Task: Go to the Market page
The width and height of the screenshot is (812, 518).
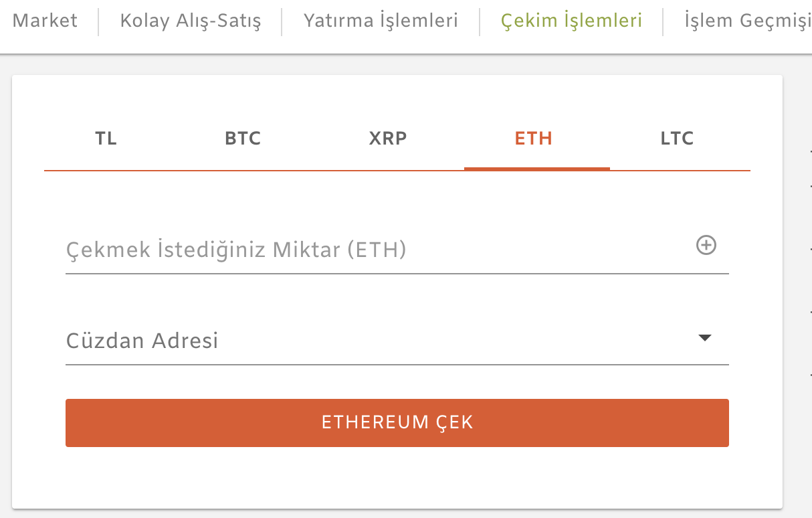Action: coord(45,21)
